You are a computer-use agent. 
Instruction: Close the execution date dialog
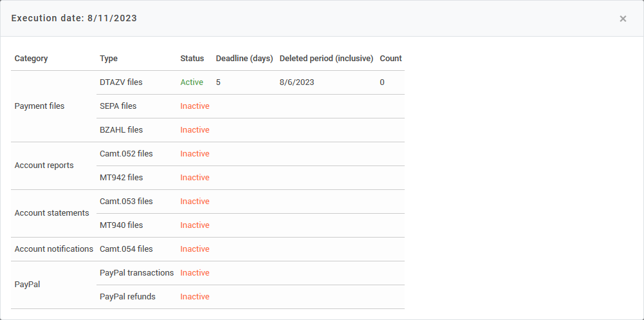tap(623, 19)
